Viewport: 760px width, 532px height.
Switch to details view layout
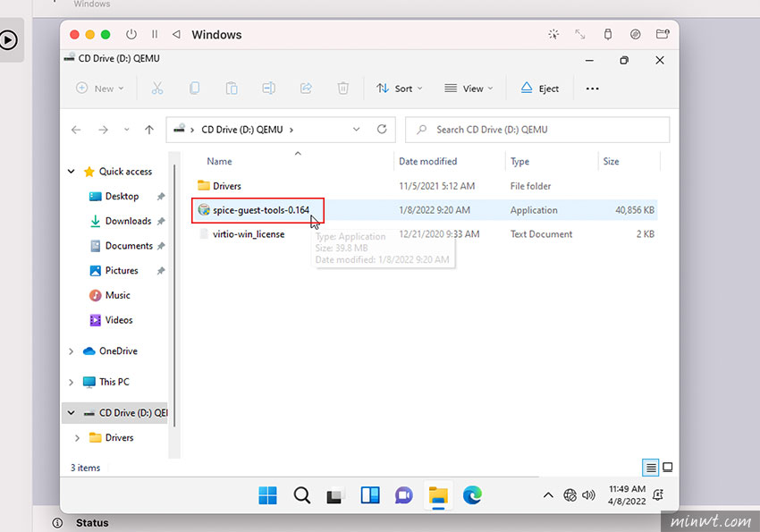click(x=650, y=468)
